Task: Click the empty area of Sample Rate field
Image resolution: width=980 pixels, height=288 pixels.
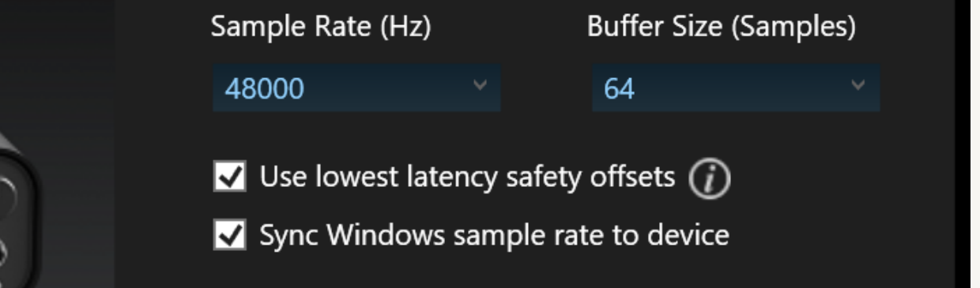Action: [387, 88]
